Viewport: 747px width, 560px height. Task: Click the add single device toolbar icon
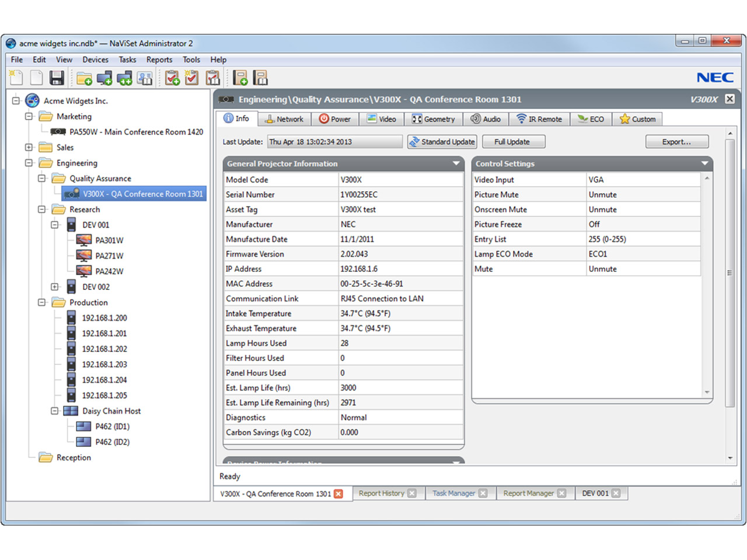[104, 78]
